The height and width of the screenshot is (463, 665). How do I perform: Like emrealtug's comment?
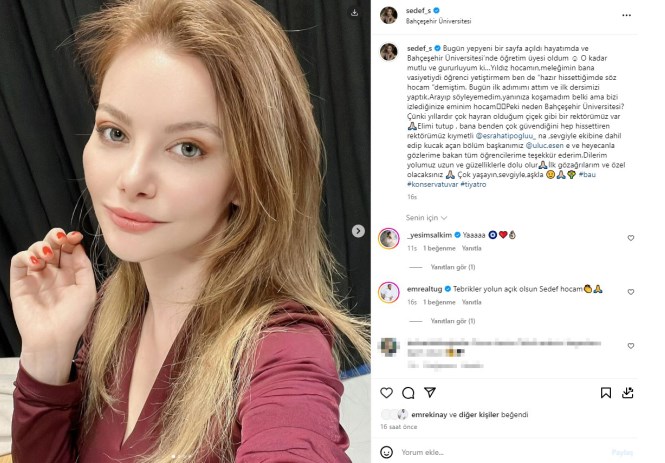pos(631,292)
